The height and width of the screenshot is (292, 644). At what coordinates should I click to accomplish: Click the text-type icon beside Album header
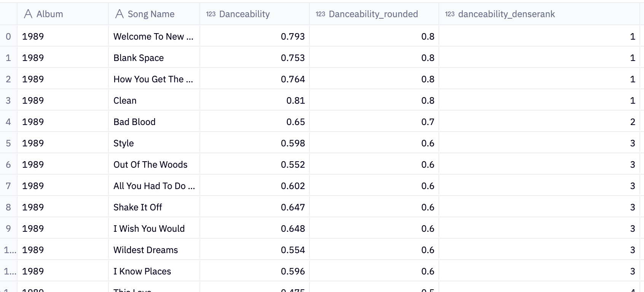[28, 14]
